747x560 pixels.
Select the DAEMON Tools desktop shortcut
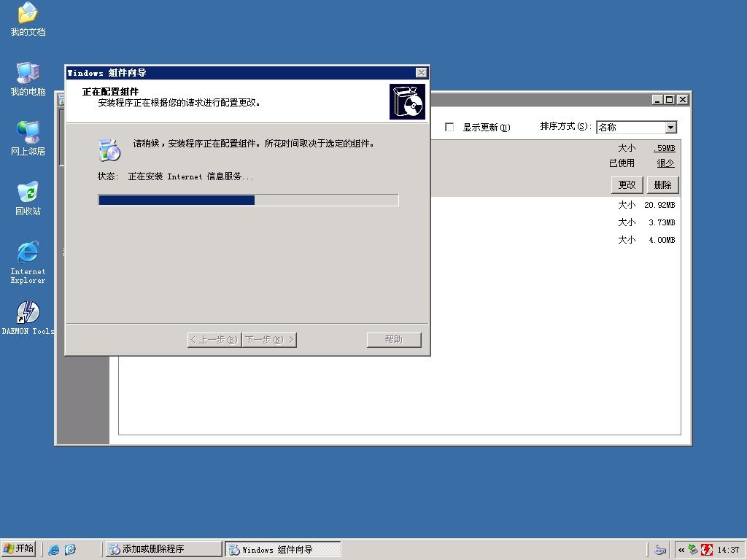pyautogui.click(x=28, y=318)
